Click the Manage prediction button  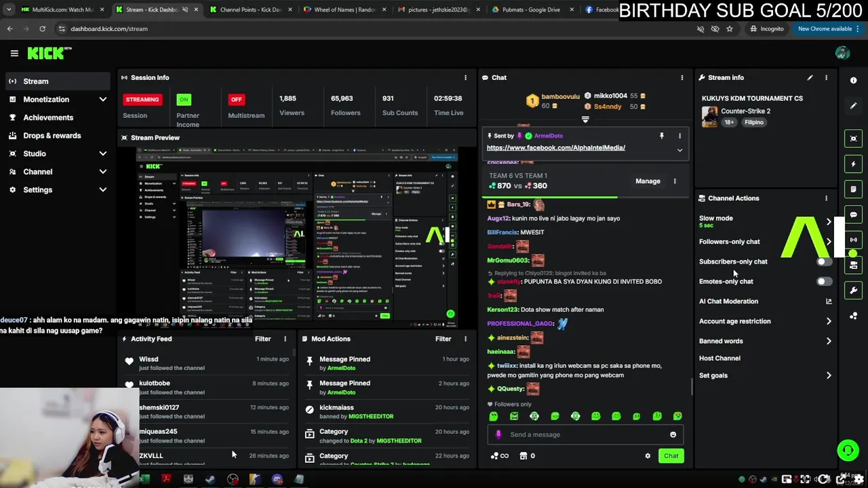(x=648, y=182)
